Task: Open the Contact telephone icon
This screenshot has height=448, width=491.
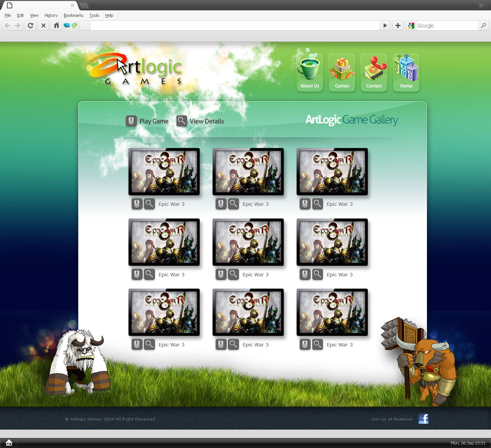Action: 374,72
